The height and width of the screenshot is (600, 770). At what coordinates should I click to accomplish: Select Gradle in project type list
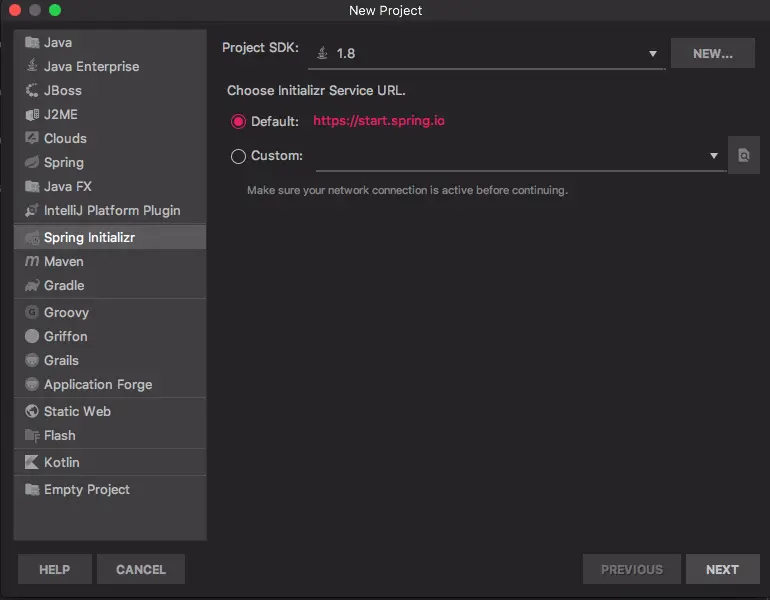pyautogui.click(x=110, y=285)
